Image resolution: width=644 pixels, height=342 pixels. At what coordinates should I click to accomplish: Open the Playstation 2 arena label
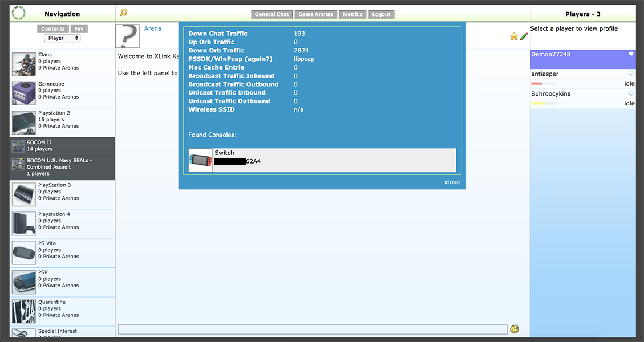click(54, 112)
